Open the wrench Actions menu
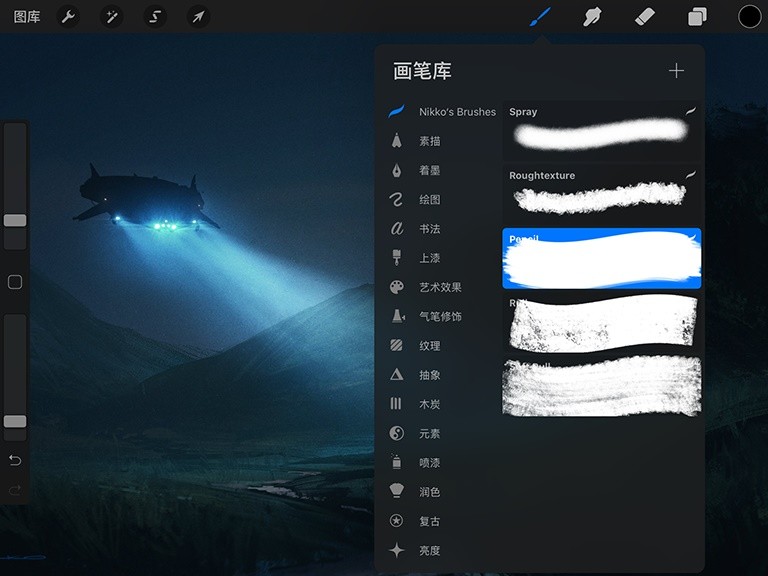768x576 pixels. [x=68, y=17]
